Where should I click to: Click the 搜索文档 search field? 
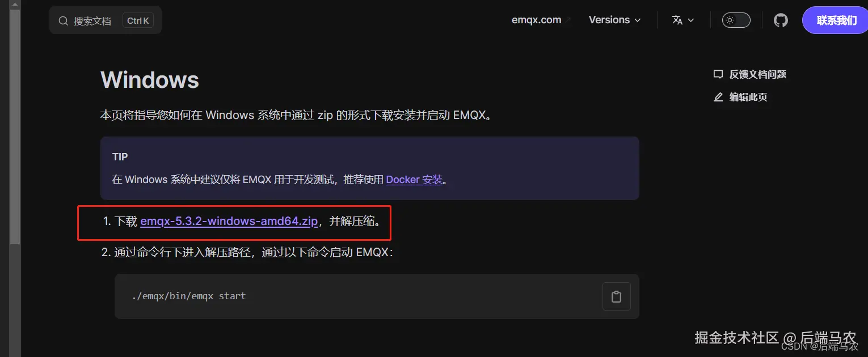106,20
